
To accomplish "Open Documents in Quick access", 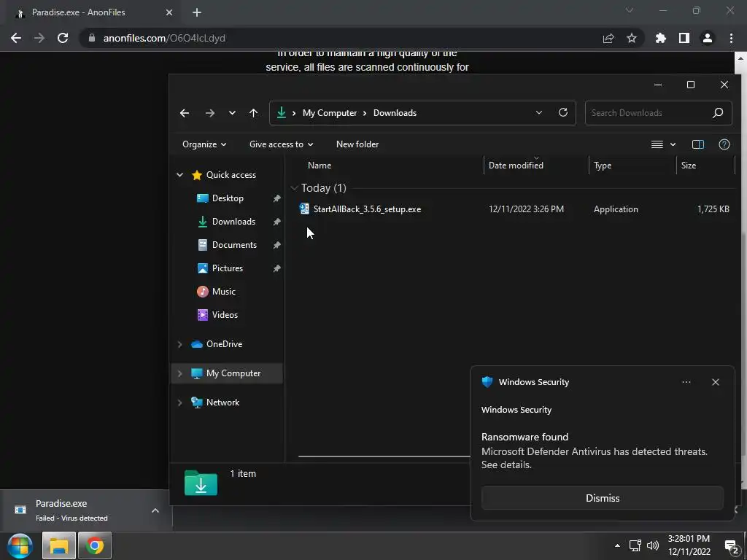I will [x=234, y=245].
